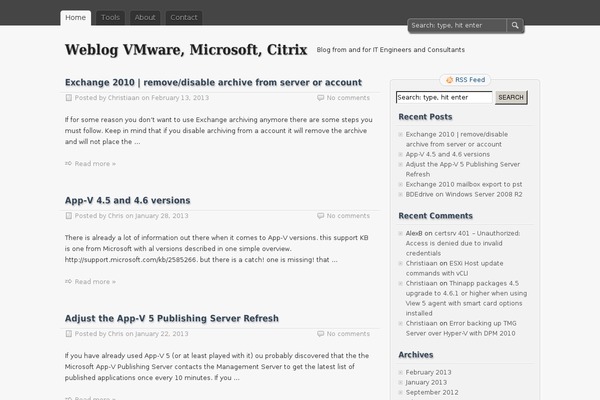Go to the About tab
Viewport: 600px width, 400px height.
pos(145,18)
